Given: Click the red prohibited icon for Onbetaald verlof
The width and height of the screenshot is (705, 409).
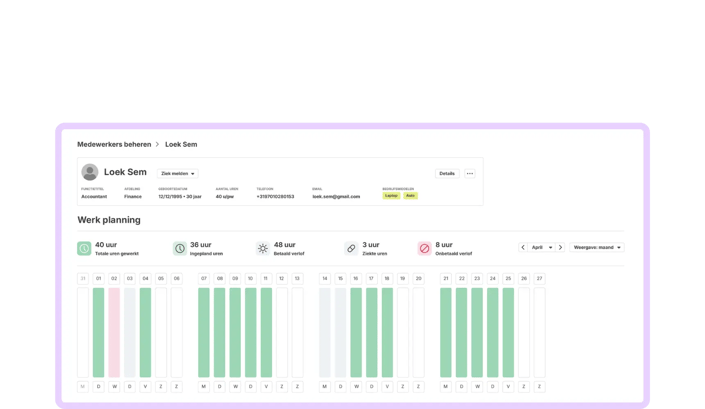Looking at the screenshot, I should (x=424, y=248).
